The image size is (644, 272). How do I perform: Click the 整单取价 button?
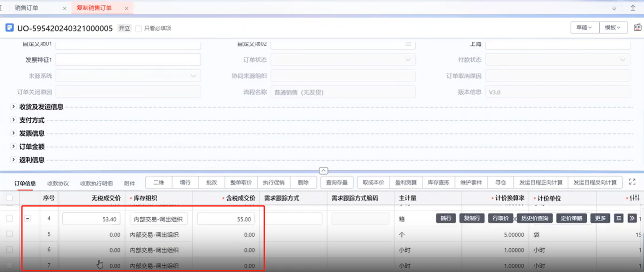[x=241, y=182]
